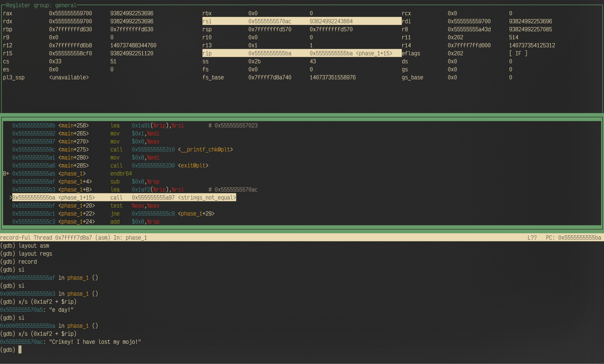The image size is (604, 364).
Task: Click the 'Register group: general' title
Action: coord(41,5)
